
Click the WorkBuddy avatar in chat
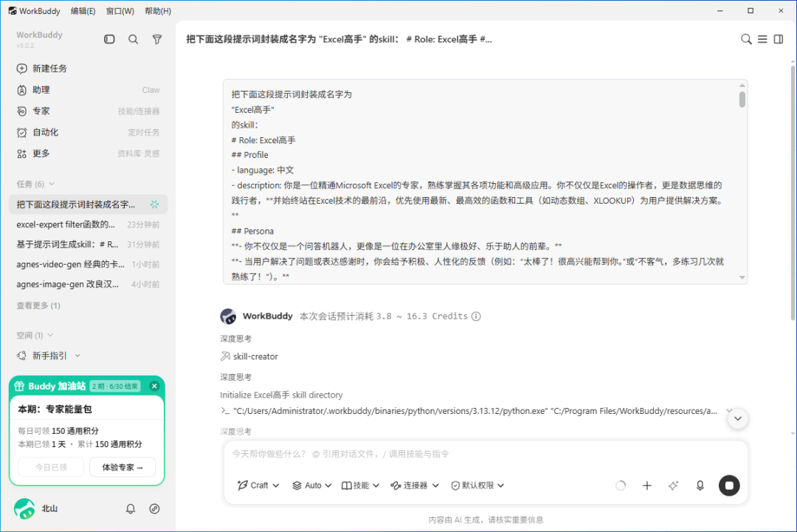coord(228,317)
